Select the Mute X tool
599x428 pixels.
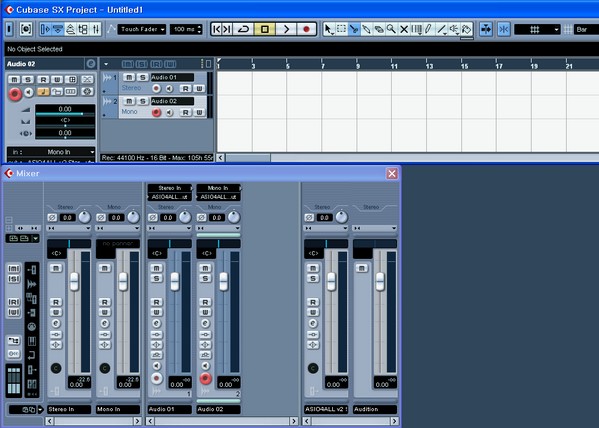tap(404, 29)
